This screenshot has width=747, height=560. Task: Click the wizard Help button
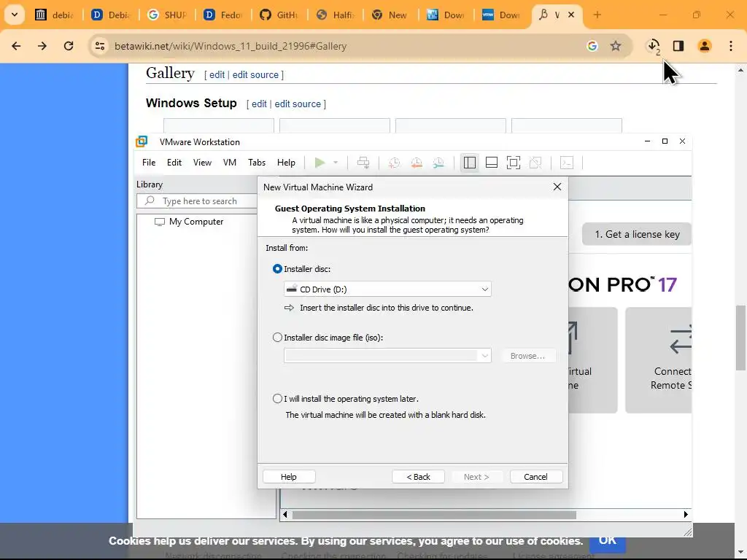289,477
